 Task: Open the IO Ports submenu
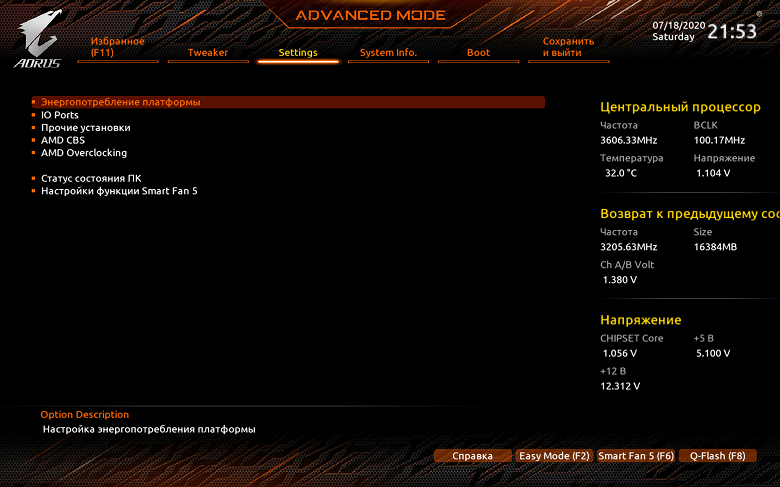click(60, 115)
